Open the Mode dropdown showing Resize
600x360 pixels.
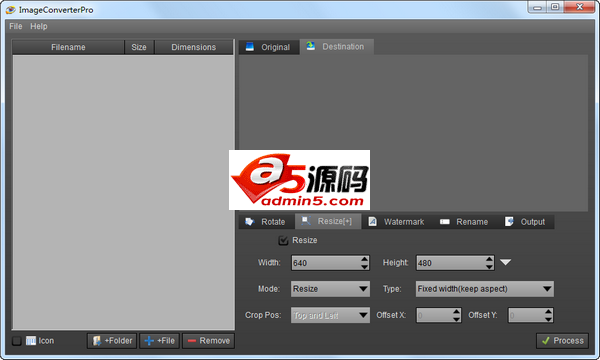pyautogui.click(x=330, y=289)
